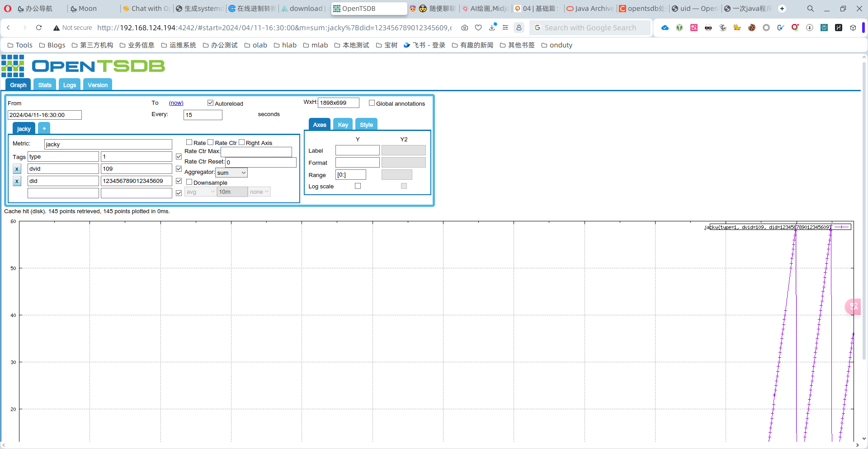Switch to the Chat with browser tab
The image size is (868, 449).
coord(147,9)
